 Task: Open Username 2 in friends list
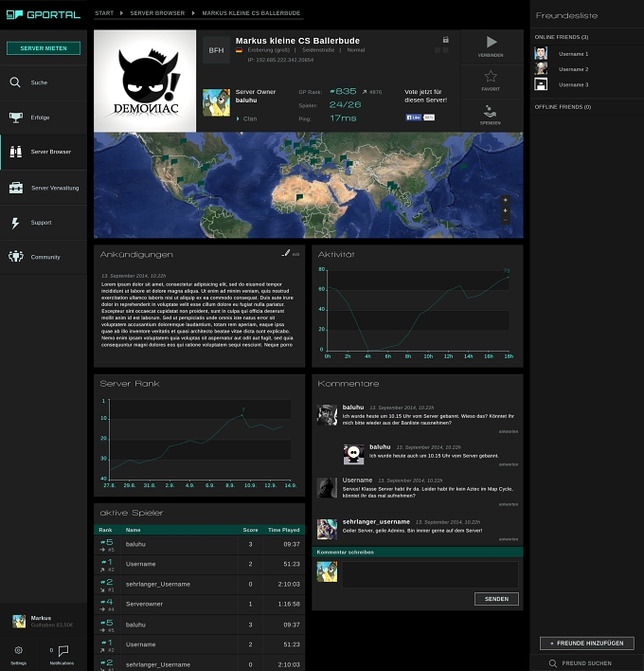coord(573,69)
